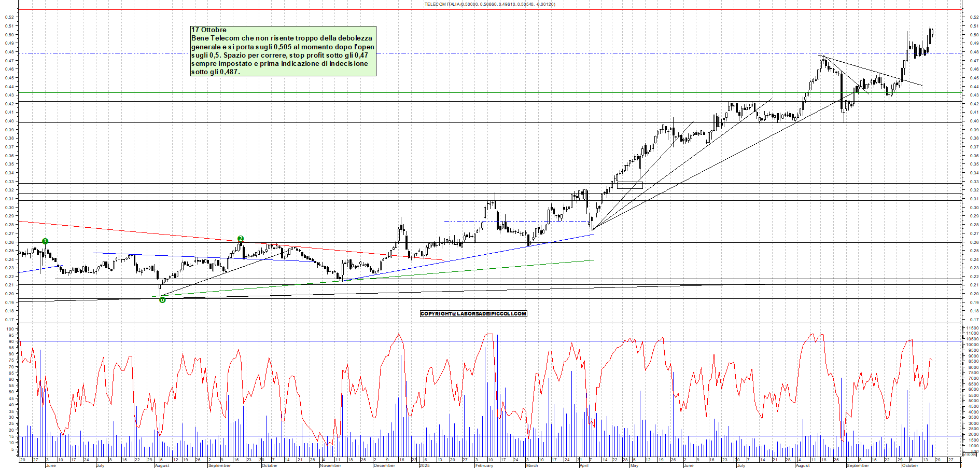Select the April label on time axis
This screenshot has height=468, width=980.
(584, 465)
